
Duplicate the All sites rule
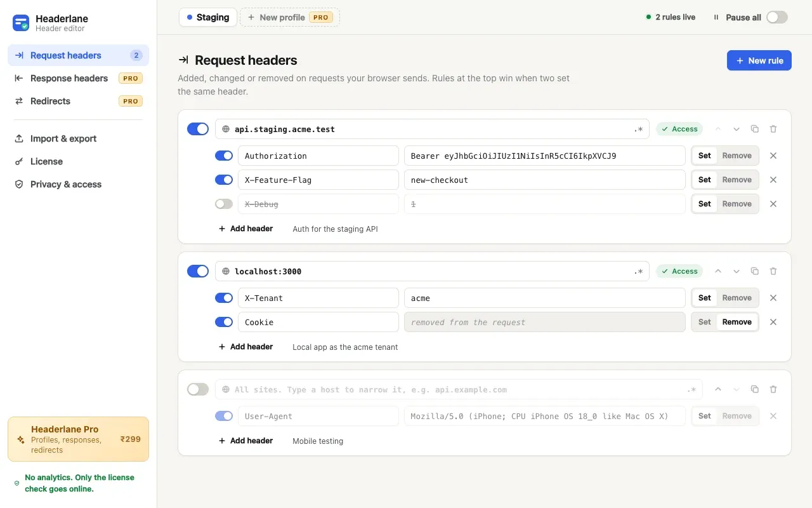coord(755,389)
